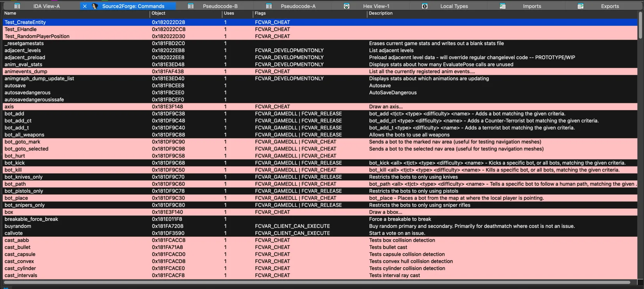Screen dimensions: 644x289
Task: Select the bot_knives_only row
Action: coord(320,177)
